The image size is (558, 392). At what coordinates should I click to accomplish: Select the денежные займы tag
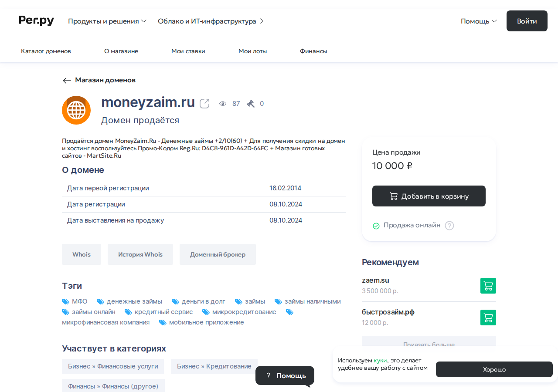(134, 301)
